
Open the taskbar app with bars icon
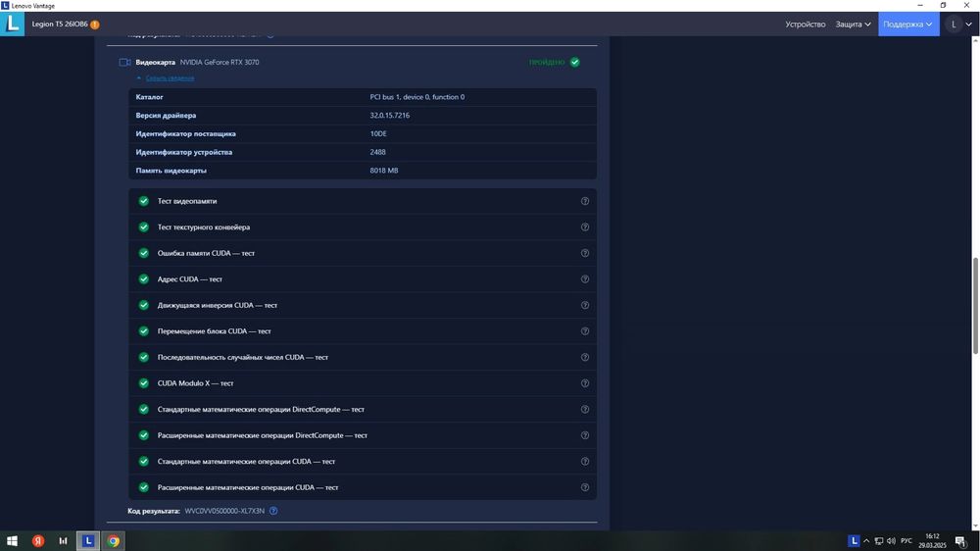coord(63,541)
